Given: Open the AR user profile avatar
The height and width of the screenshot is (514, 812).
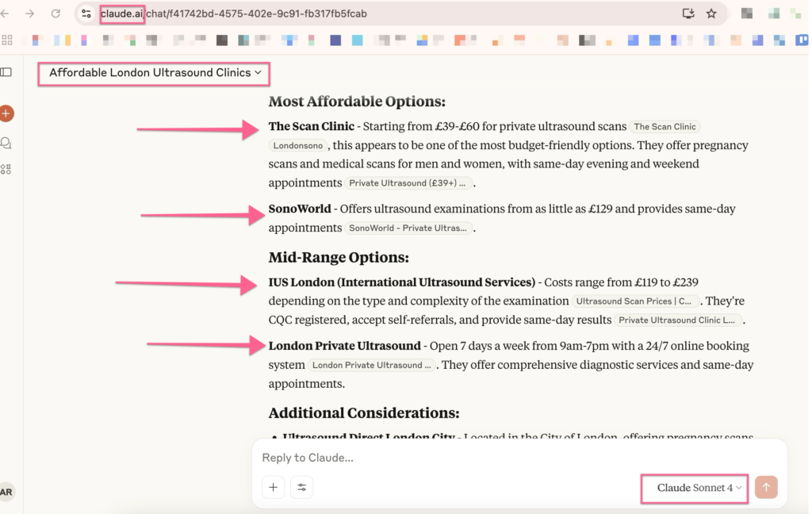Looking at the screenshot, I should pos(6,492).
